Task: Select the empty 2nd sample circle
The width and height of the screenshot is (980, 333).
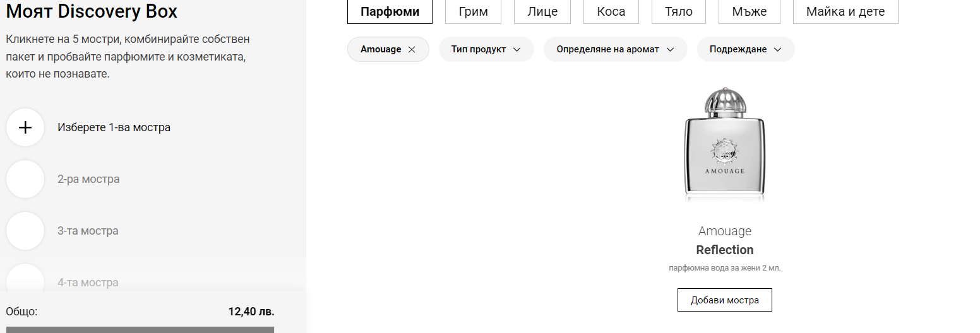Action: tap(25, 179)
